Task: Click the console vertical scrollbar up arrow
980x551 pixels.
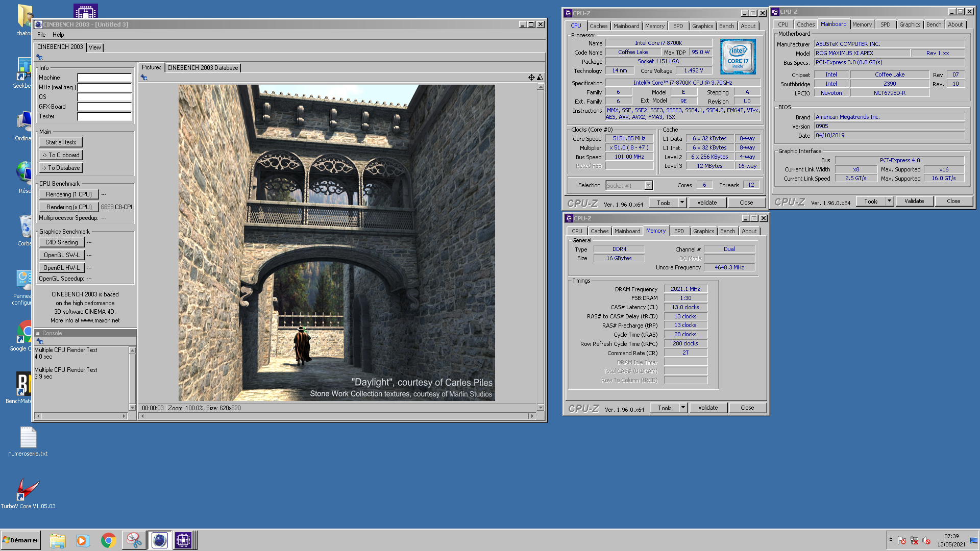Action: pyautogui.click(x=132, y=350)
